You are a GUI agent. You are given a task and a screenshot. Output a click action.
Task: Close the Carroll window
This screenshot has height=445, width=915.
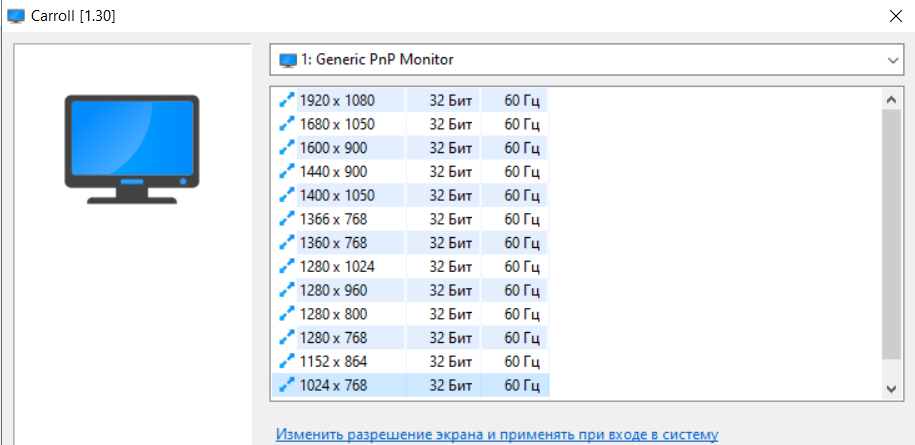[893, 16]
